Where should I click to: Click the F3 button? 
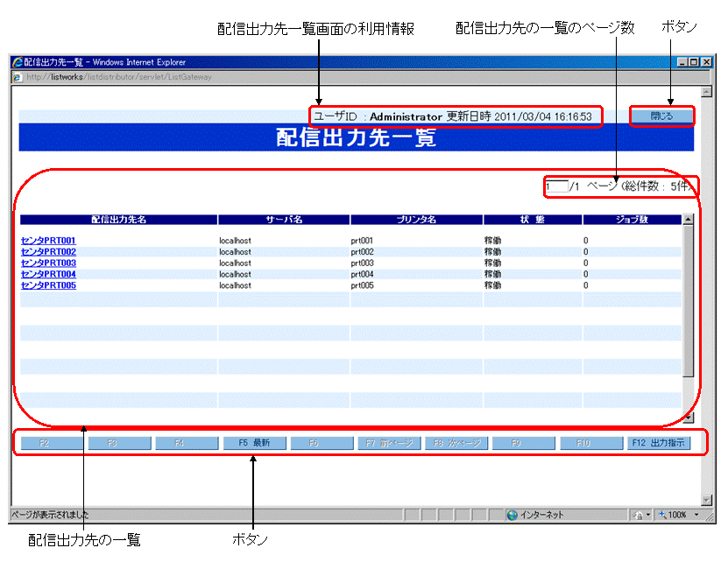point(119,443)
